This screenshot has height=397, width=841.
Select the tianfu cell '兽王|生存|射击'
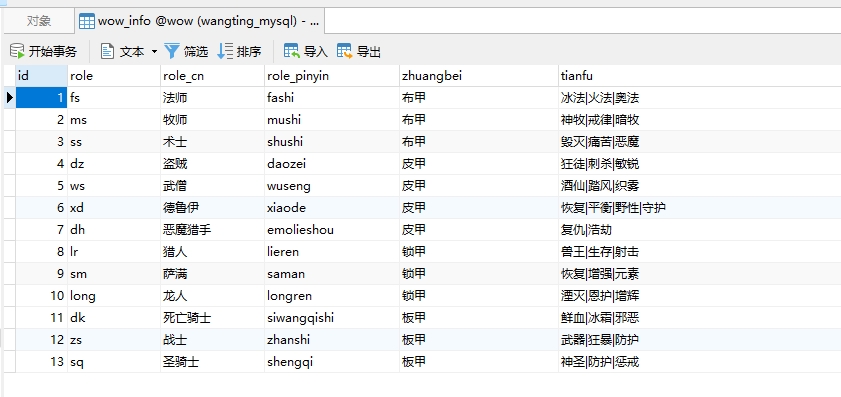coord(699,252)
